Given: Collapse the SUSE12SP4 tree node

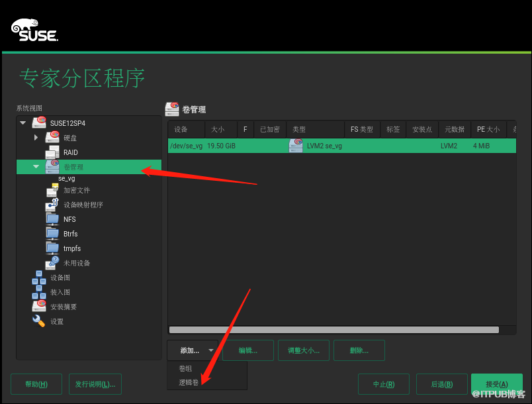Looking at the screenshot, I should coord(23,123).
